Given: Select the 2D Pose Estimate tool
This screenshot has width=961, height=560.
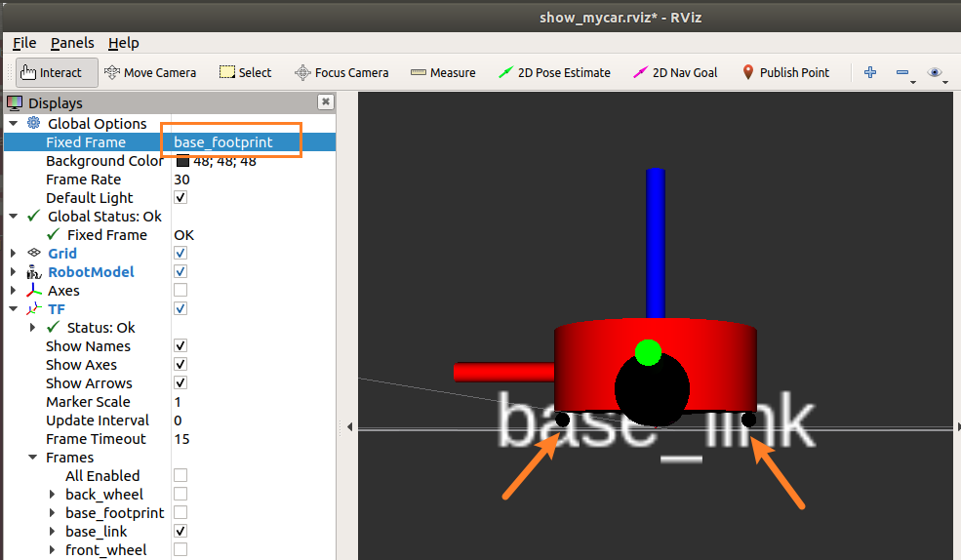Looking at the screenshot, I should point(554,73).
